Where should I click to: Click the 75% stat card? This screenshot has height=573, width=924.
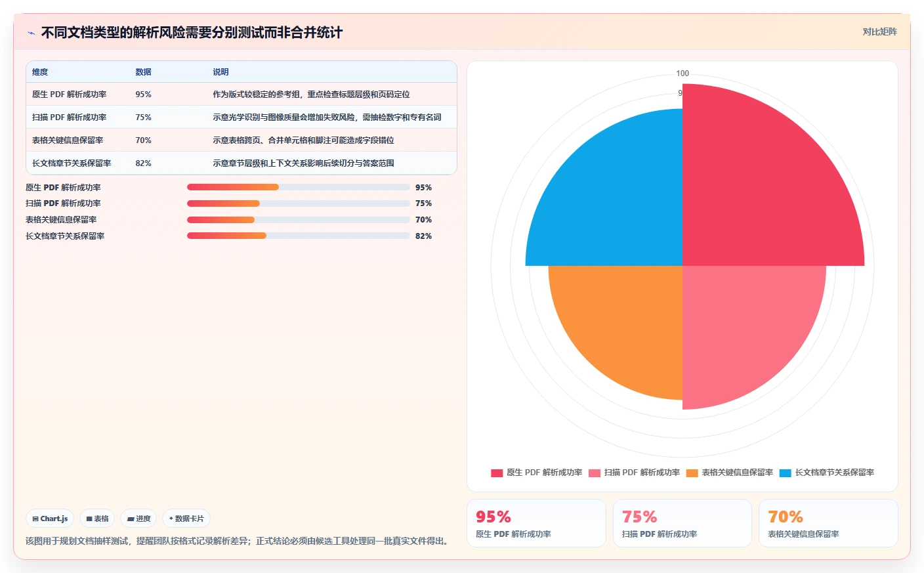(682, 523)
